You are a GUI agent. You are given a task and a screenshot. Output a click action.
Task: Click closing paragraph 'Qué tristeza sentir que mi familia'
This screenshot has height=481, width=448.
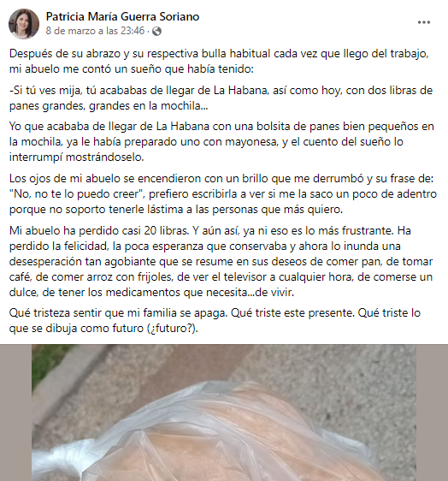coord(215,321)
